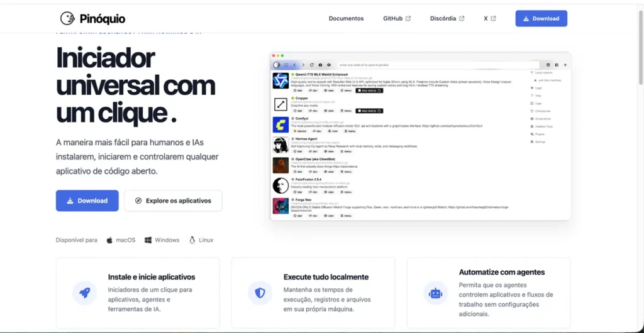Select Checkpoints in the preview sidebar
The height and width of the screenshot is (333, 644).
tap(540, 111)
